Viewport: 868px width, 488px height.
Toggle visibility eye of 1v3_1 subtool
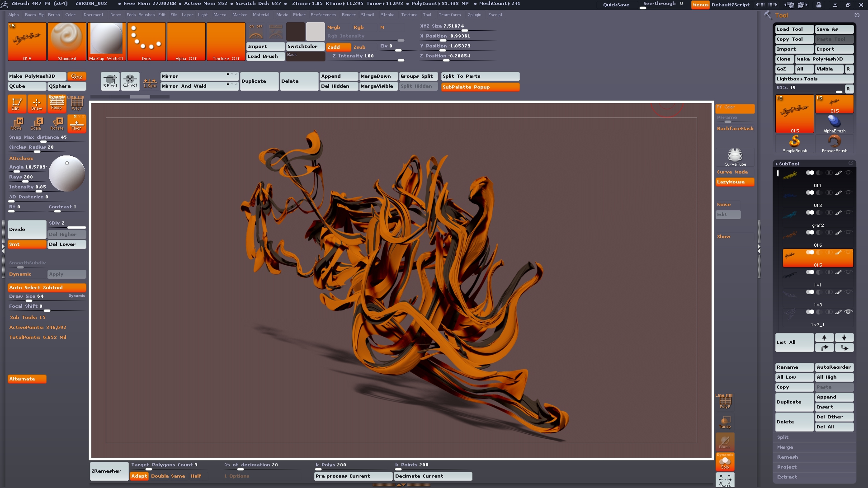(849, 312)
